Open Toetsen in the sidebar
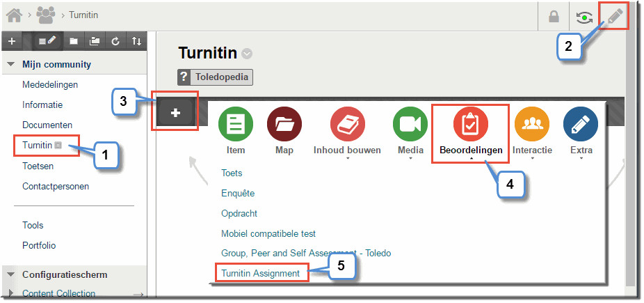Image resolution: width=644 pixels, height=303 pixels. tap(38, 166)
